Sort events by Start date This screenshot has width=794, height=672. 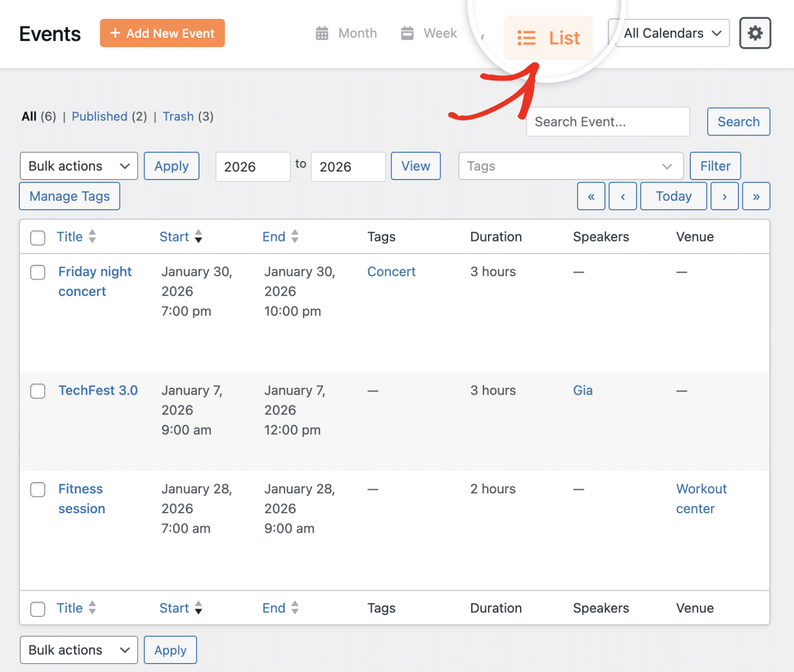[x=175, y=237]
